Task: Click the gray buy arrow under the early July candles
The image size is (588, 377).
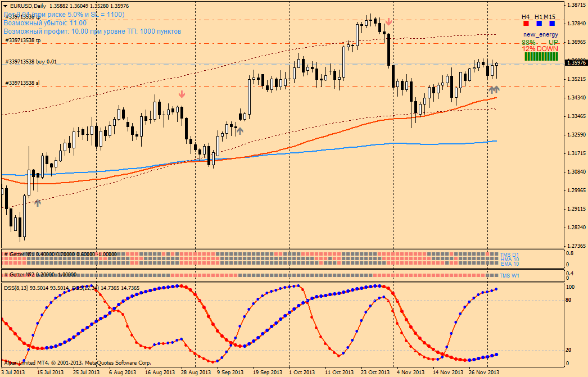Action: (38, 203)
